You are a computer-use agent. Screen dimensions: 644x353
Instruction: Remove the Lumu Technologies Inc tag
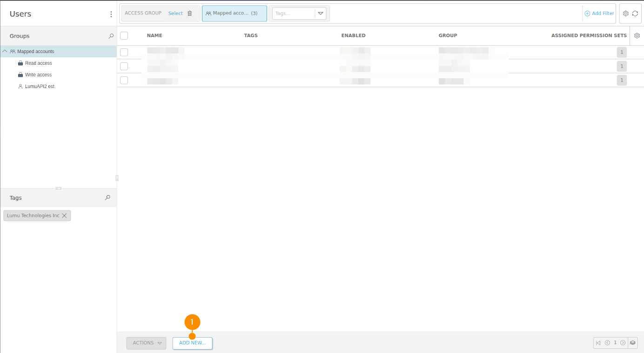[64, 216]
